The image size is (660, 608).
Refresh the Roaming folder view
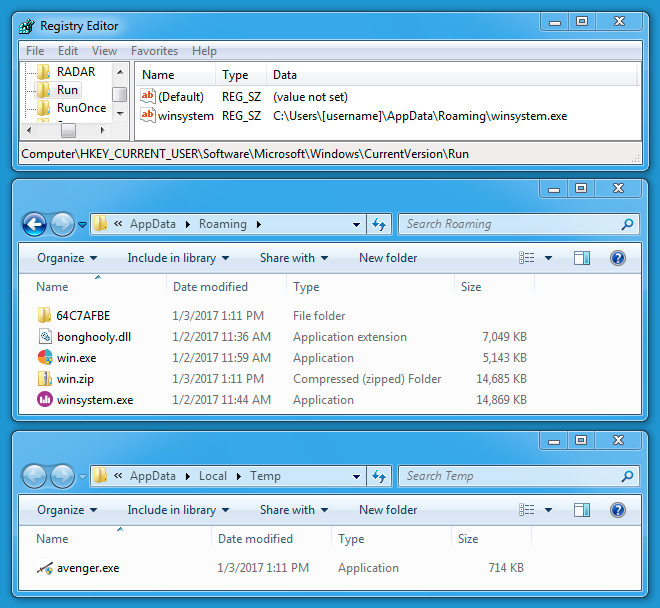tap(379, 224)
